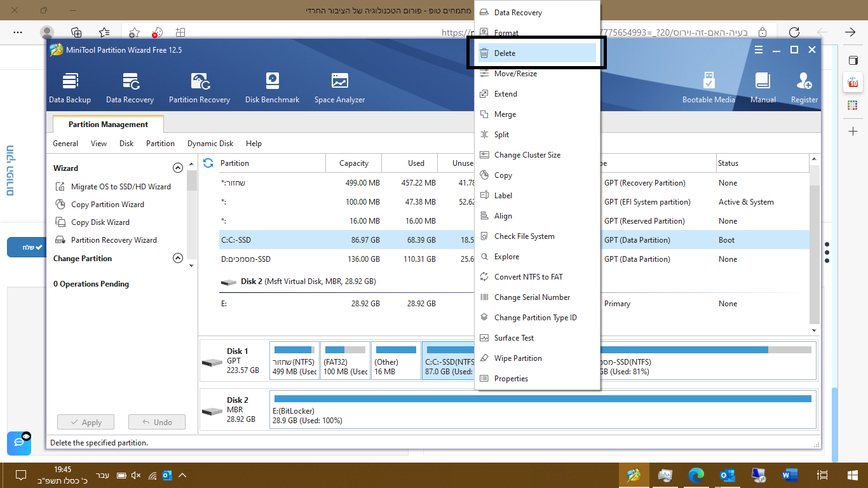Viewport: 868px width, 488px height.
Task: Open Word from taskbar
Action: pyautogui.click(x=790, y=475)
